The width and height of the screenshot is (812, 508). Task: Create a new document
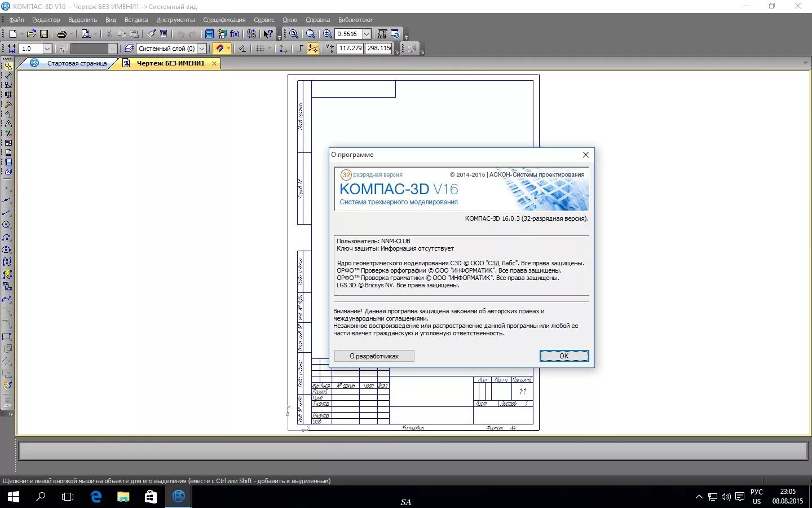pos(12,34)
